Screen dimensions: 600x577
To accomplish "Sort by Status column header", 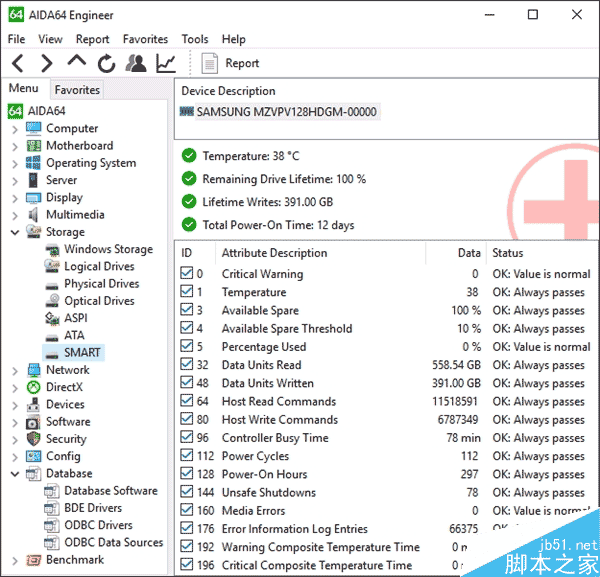I will click(507, 253).
